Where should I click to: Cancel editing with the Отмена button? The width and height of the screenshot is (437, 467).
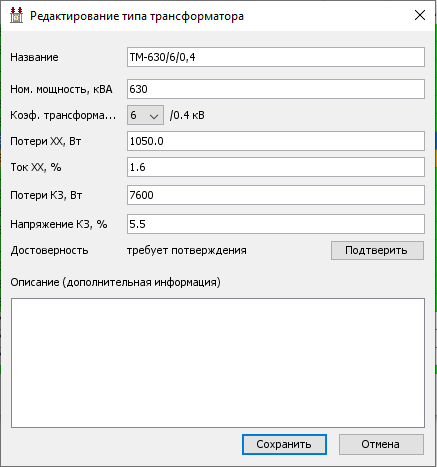(381, 444)
